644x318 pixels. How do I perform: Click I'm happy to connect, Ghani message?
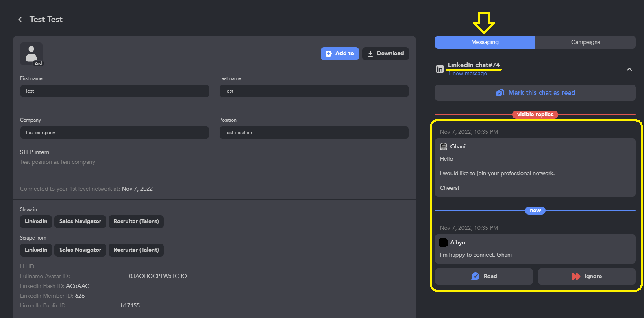[476, 255]
